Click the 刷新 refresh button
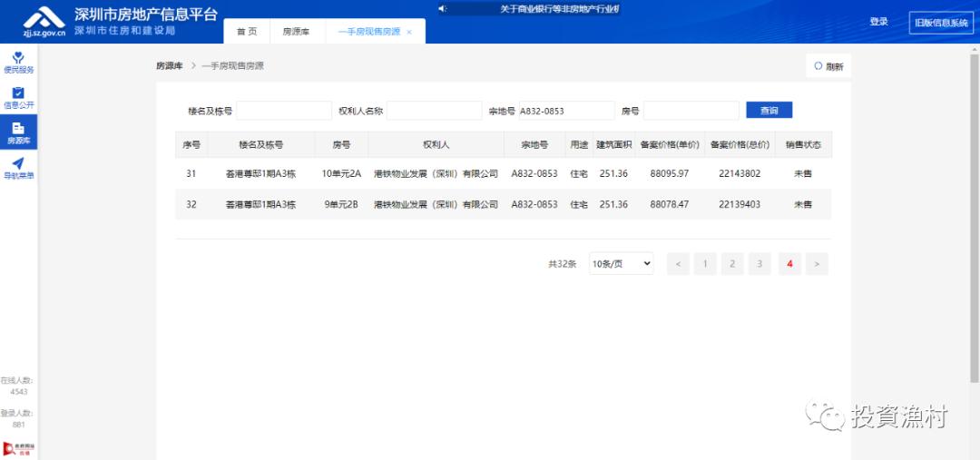980x460 pixels. point(828,66)
